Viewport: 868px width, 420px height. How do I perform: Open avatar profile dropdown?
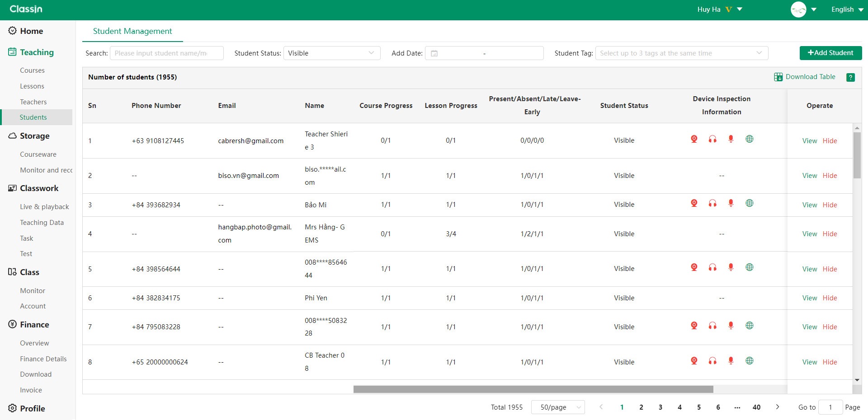pos(803,9)
